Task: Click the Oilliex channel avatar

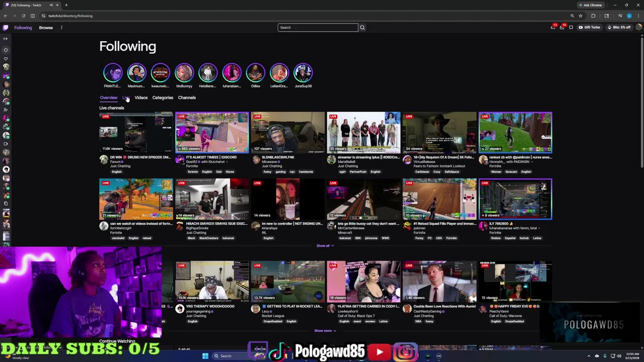Action: pos(256,73)
